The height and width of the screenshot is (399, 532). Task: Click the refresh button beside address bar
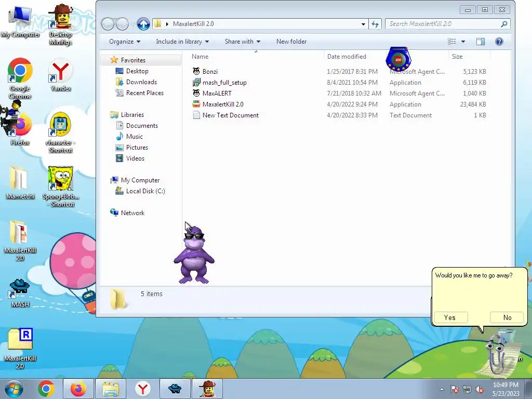(x=375, y=24)
